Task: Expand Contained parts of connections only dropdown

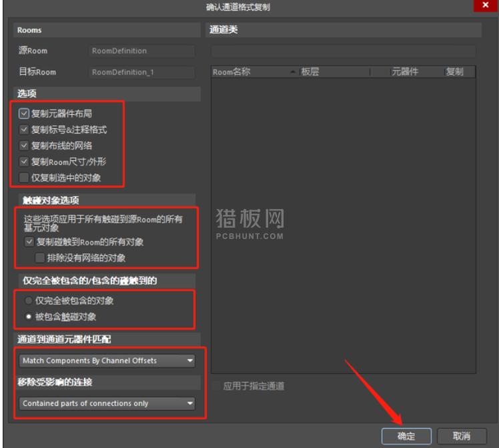Action: click(107, 403)
